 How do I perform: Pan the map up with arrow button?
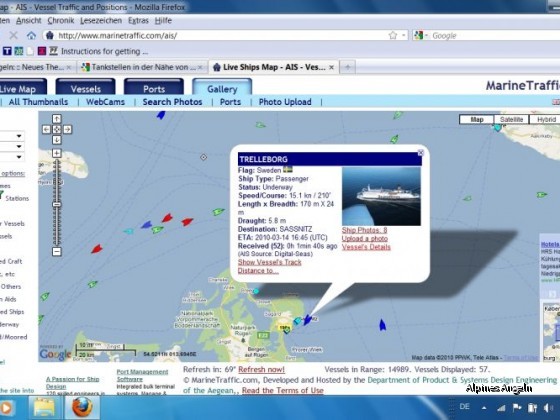pos(57,119)
